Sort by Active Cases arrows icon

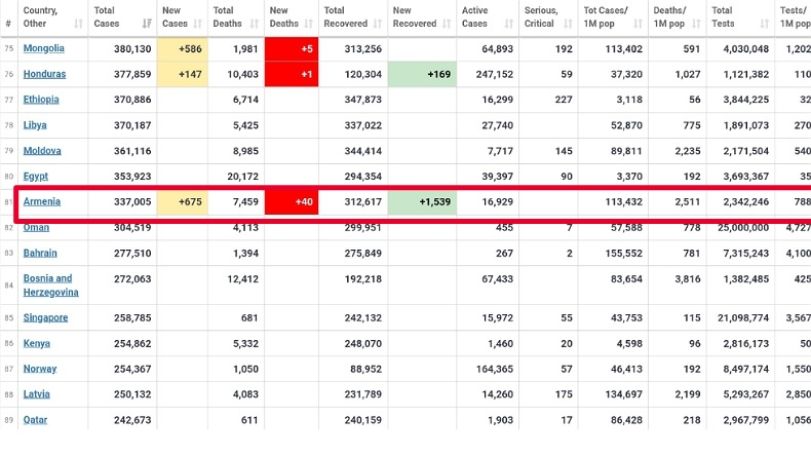[509, 24]
